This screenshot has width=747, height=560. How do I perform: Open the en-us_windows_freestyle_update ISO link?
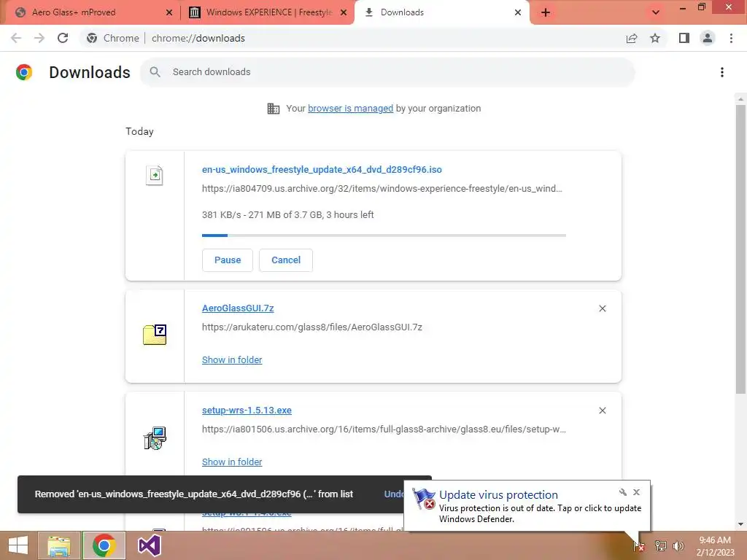point(322,169)
